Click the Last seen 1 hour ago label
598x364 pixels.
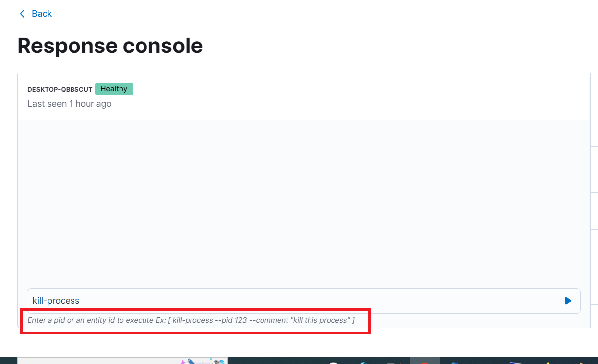point(69,103)
